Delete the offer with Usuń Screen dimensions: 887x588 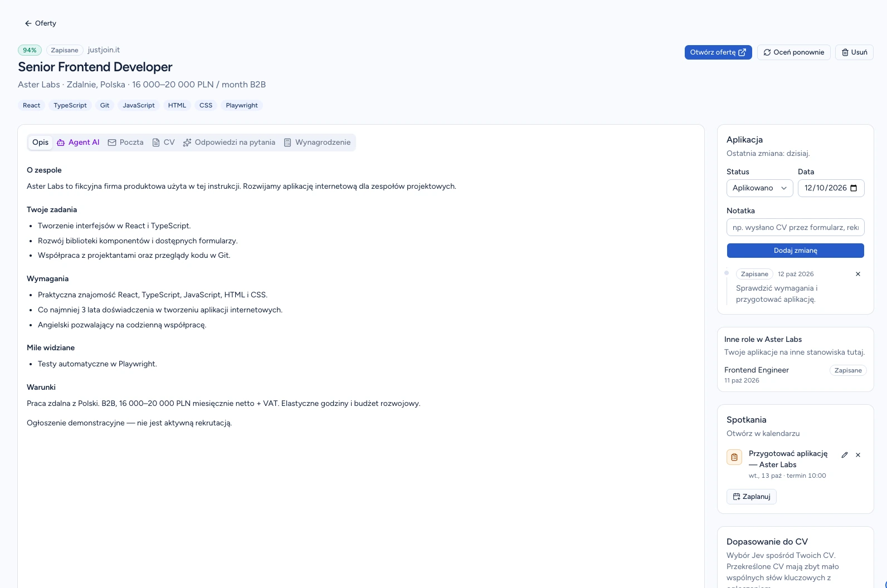point(854,52)
